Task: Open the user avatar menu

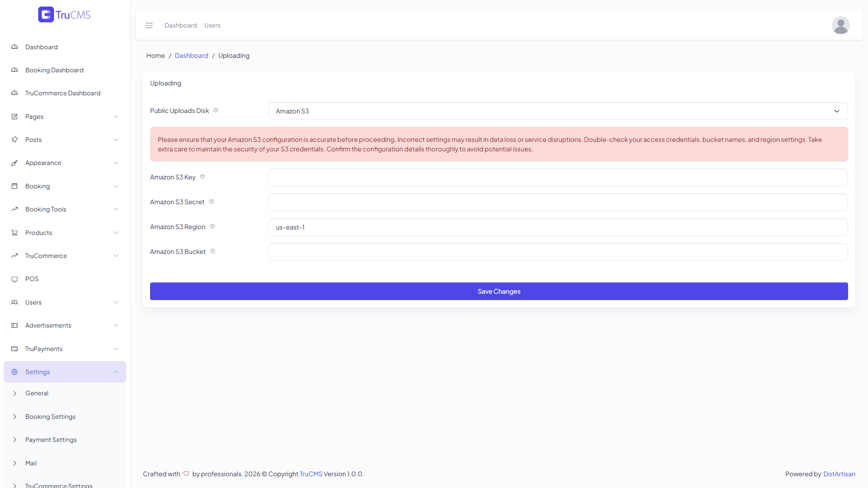Action: click(x=840, y=25)
